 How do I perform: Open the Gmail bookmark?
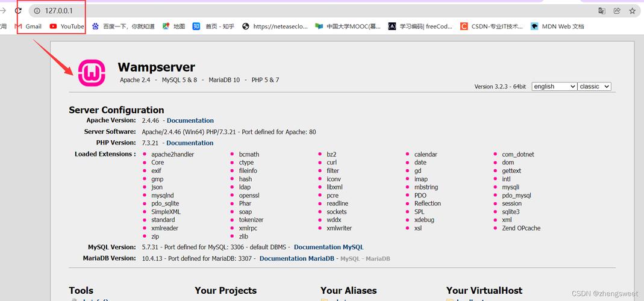pyautogui.click(x=28, y=26)
